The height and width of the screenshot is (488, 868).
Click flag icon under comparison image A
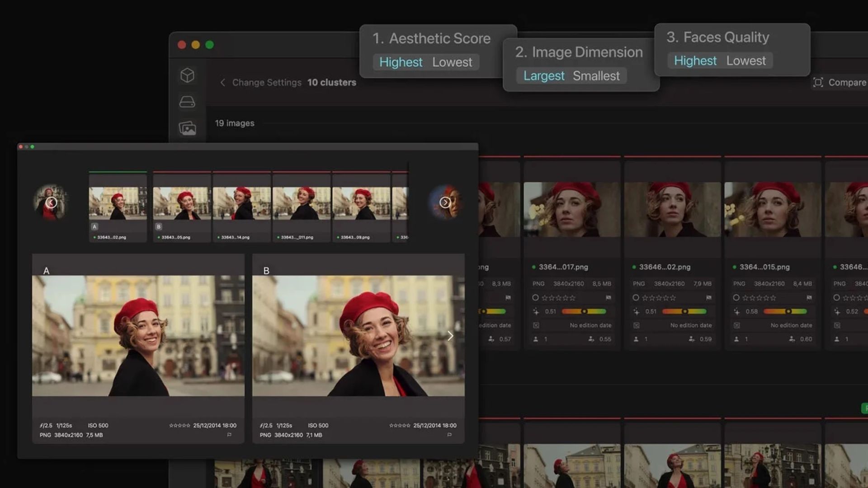pyautogui.click(x=229, y=435)
